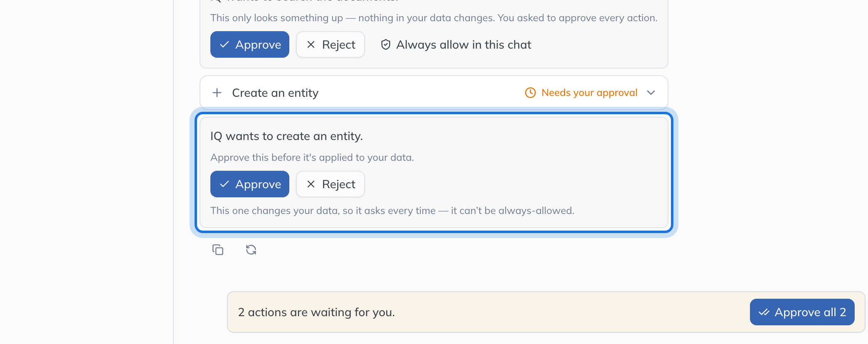Select the "Create an entity" title text
868x344 pixels.
pos(275,93)
